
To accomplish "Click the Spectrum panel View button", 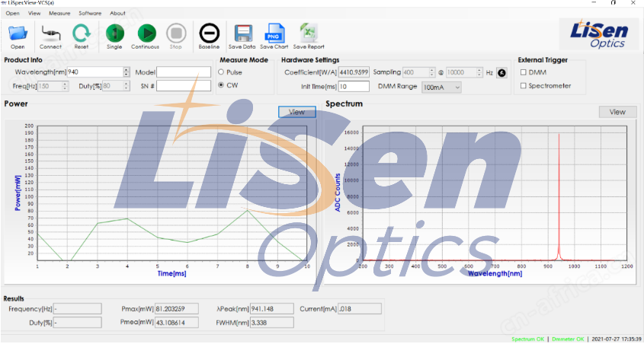I will 617,112.
